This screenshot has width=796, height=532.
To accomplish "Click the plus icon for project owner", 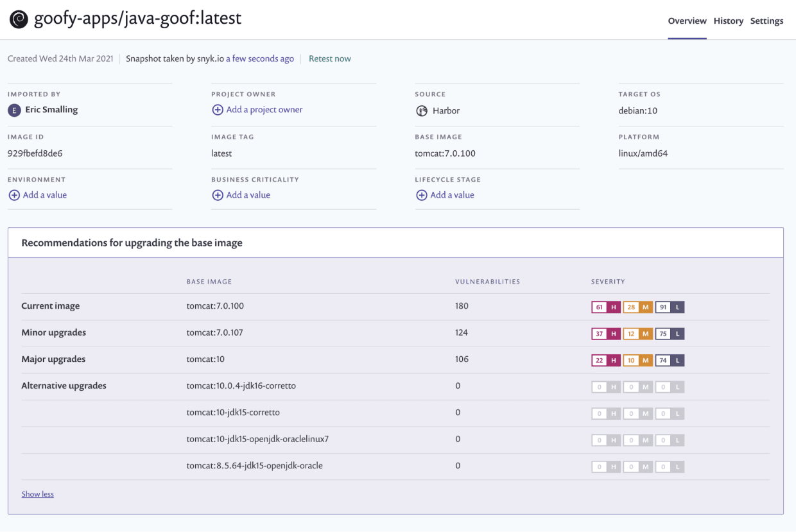I will [x=218, y=110].
